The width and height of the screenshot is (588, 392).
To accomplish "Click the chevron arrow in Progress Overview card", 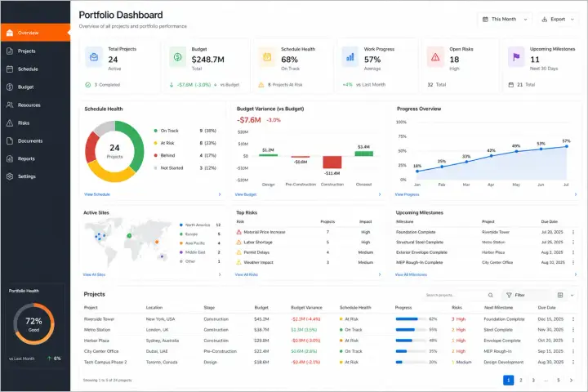I will (x=576, y=194).
